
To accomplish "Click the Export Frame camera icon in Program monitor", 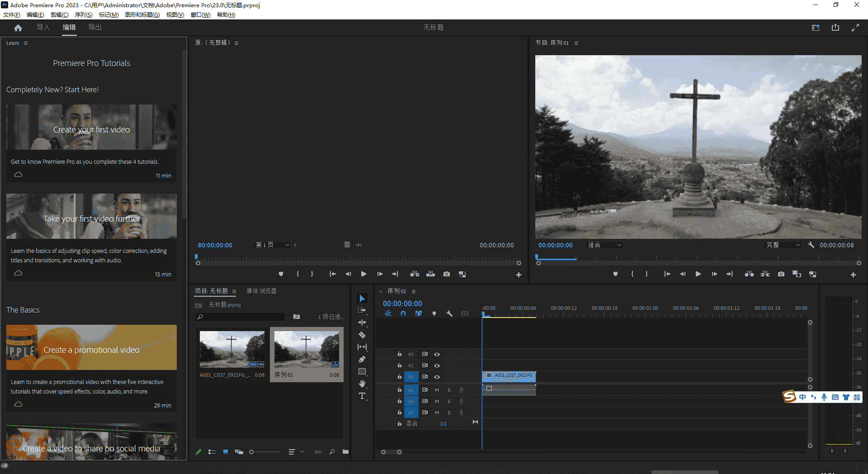I will click(x=781, y=274).
